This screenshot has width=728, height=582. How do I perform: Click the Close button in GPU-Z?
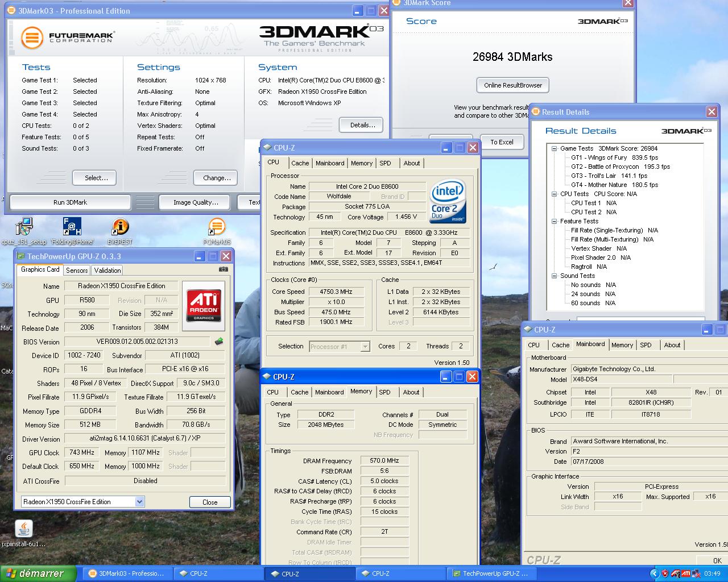tap(210, 502)
